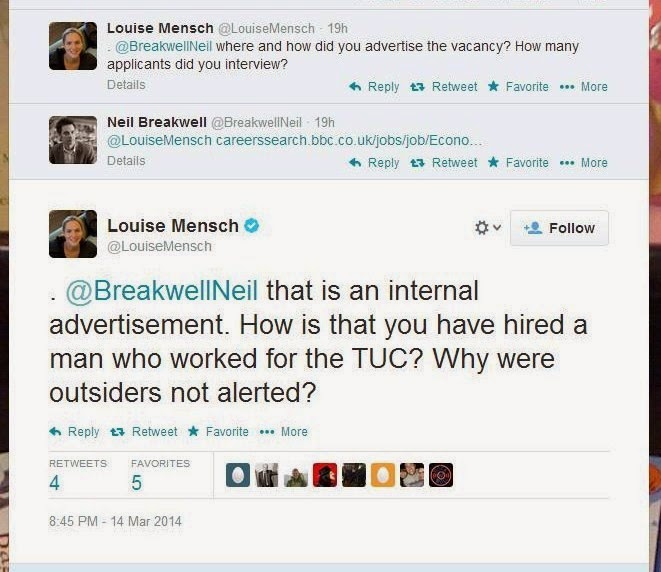Viewport: 661px width, 572px height.
Task: Retweet Neil Breakwell's tweet
Action: pos(444,163)
